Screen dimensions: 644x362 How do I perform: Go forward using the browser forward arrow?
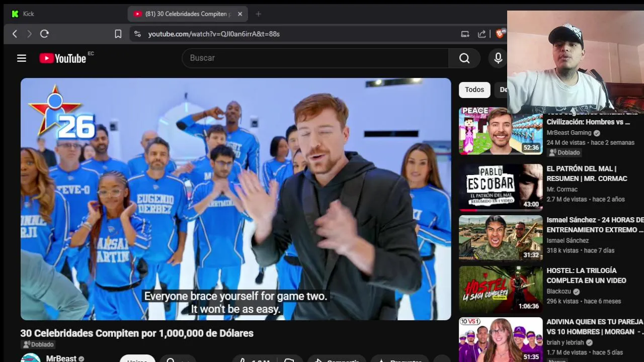(x=29, y=34)
